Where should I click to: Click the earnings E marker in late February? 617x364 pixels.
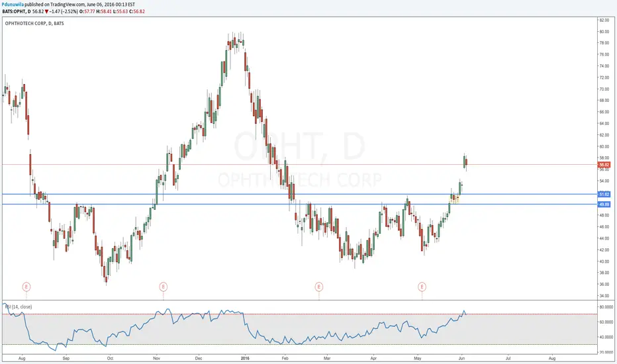point(318,287)
